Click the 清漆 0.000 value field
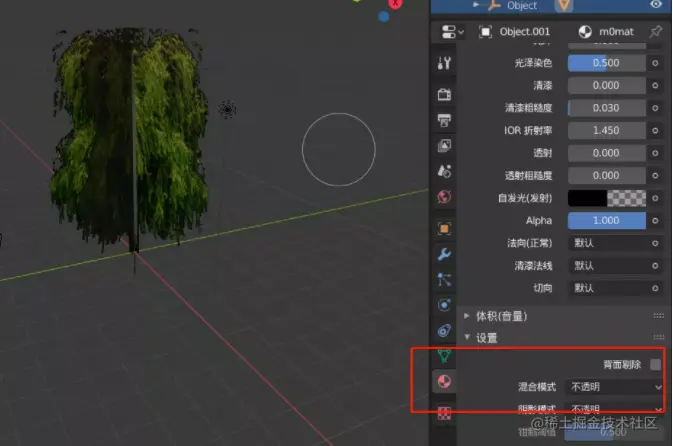 (607, 85)
